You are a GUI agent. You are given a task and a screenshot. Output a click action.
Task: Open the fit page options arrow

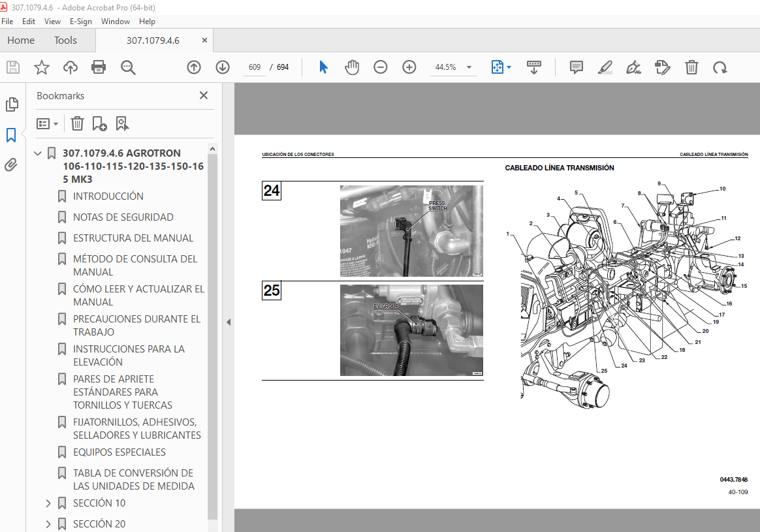tap(509, 67)
